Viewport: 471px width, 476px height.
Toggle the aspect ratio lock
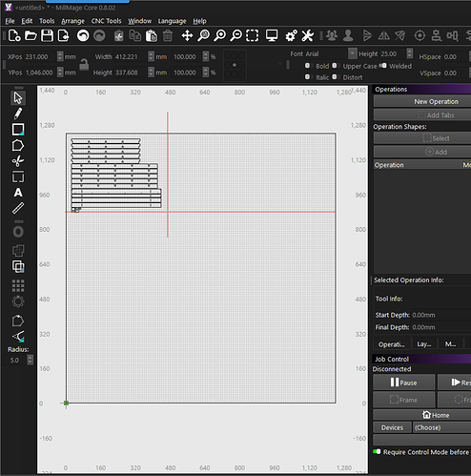point(84,64)
